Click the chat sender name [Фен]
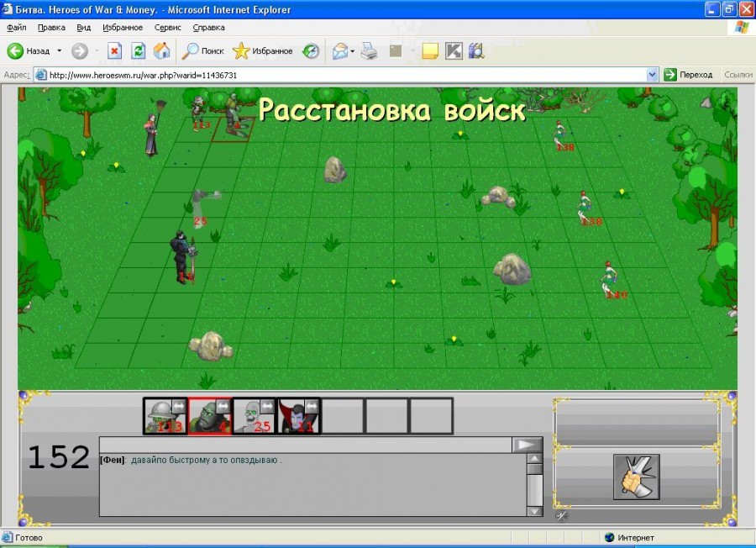 click(113, 460)
